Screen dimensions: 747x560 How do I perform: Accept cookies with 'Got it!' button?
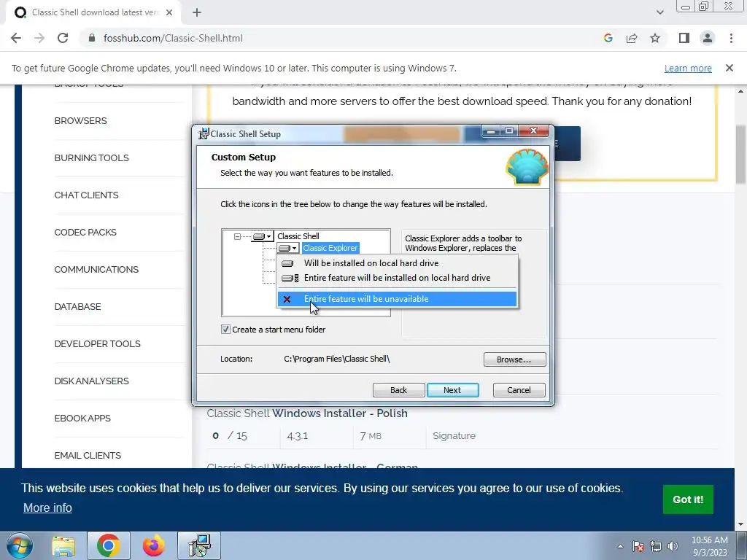pos(688,499)
